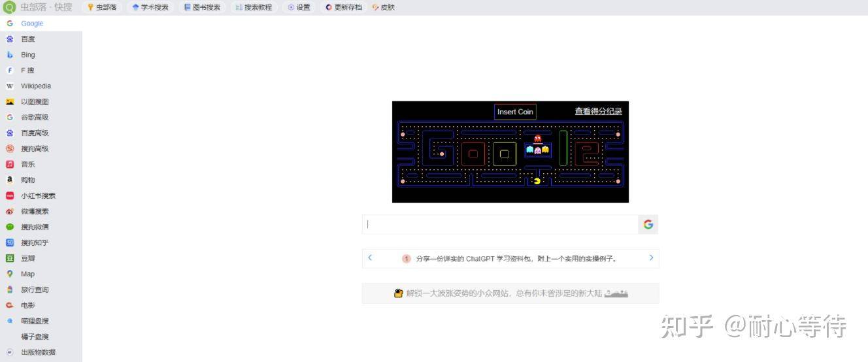Select the 喵狸盘搜 disk search icon
This screenshot has height=362, width=868.
point(10,321)
